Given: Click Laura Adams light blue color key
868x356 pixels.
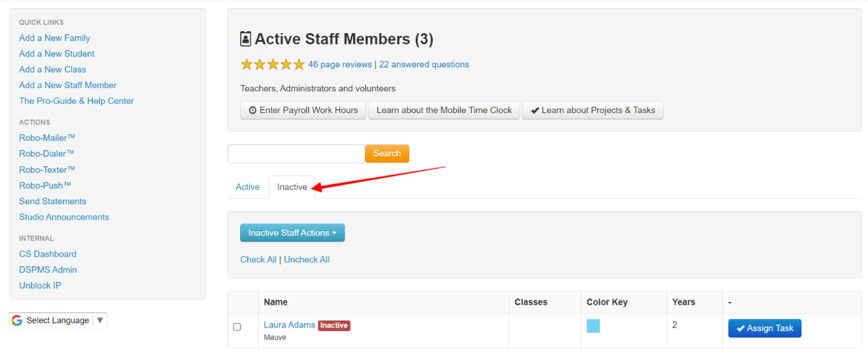Looking at the screenshot, I should click(593, 326).
